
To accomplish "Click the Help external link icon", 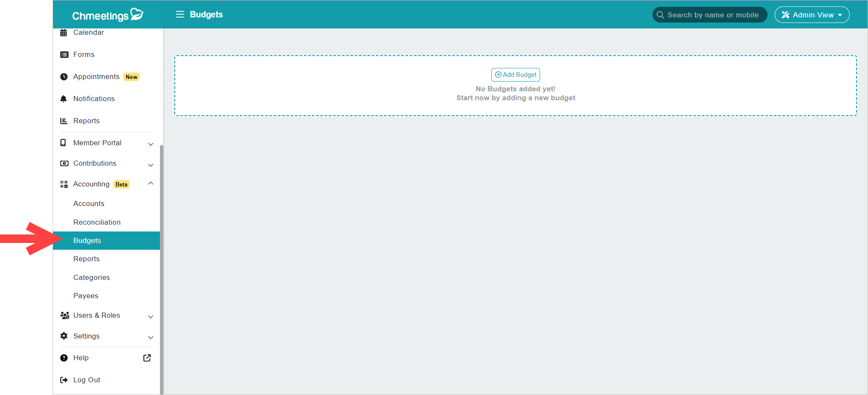I will tap(147, 358).
